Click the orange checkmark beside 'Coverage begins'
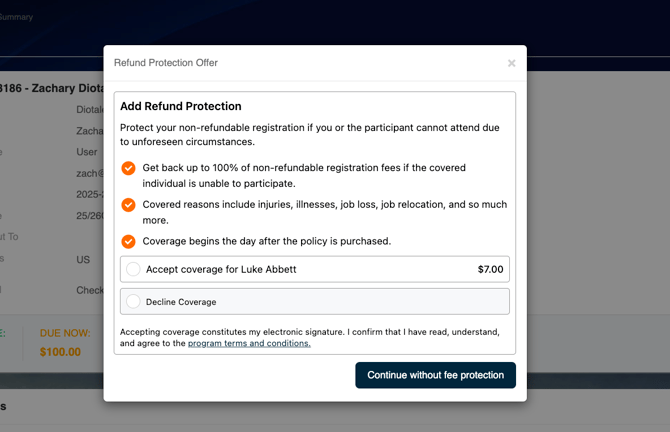Screen dimensions: 670x432 [128, 241]
